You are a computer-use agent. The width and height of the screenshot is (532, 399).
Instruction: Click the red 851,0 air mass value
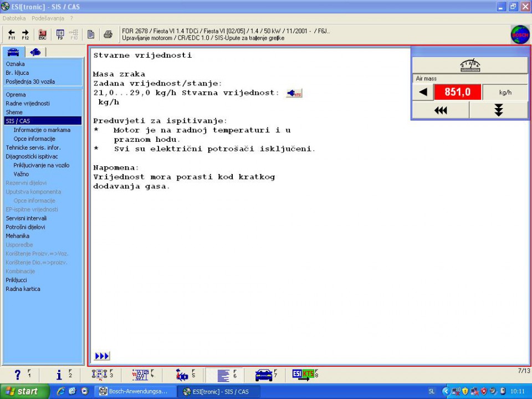[x=457, y=92]
